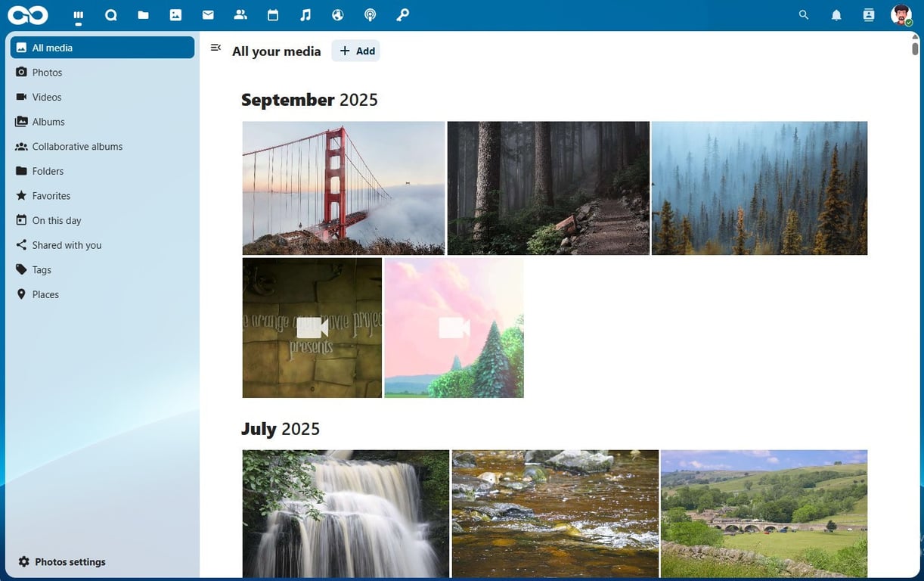Open Tags in sidebar
The height and width of the screenshot is (581, 924).
pos(102,270)
